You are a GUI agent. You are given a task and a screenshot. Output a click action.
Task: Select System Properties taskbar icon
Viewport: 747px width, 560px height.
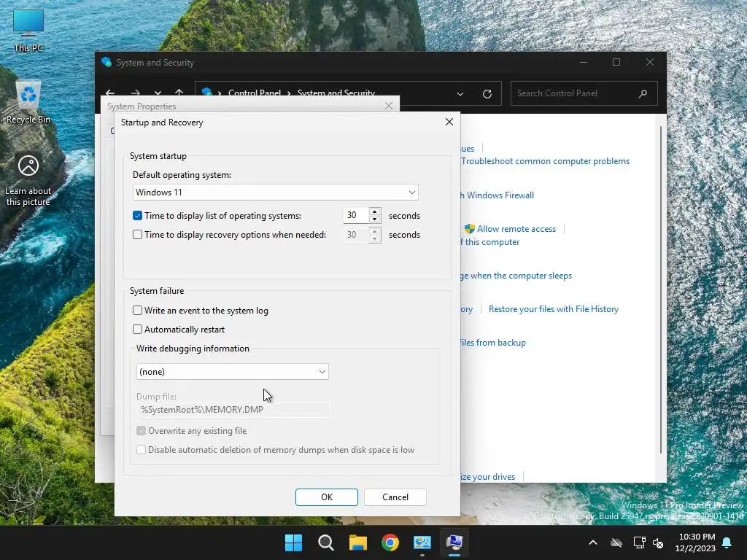(x=454, y=542)
